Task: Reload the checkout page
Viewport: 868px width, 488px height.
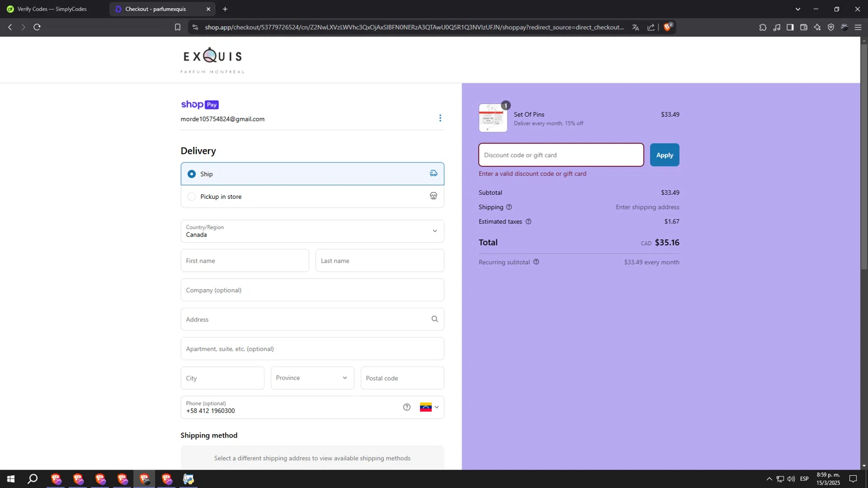Action: click(x=37, y=27)
